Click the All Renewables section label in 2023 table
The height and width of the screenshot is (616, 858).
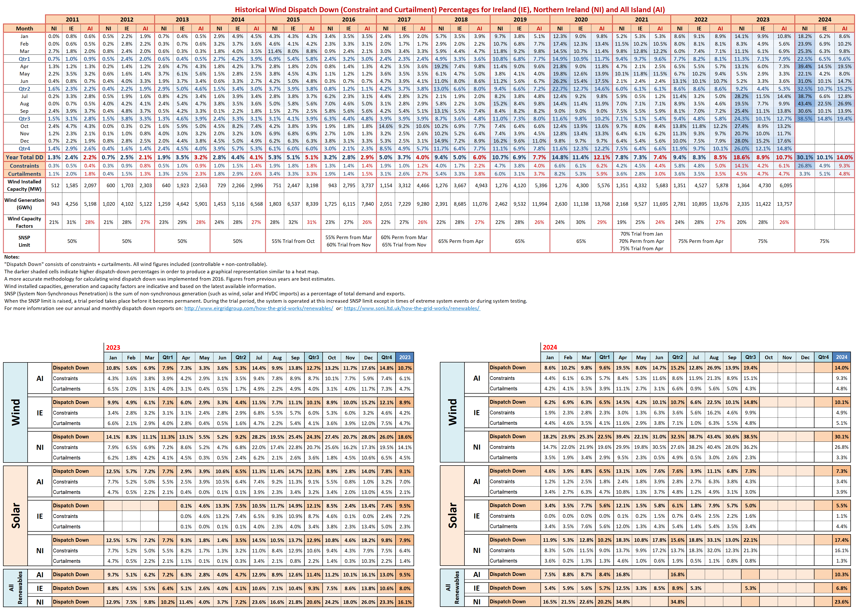coord(16,588)
